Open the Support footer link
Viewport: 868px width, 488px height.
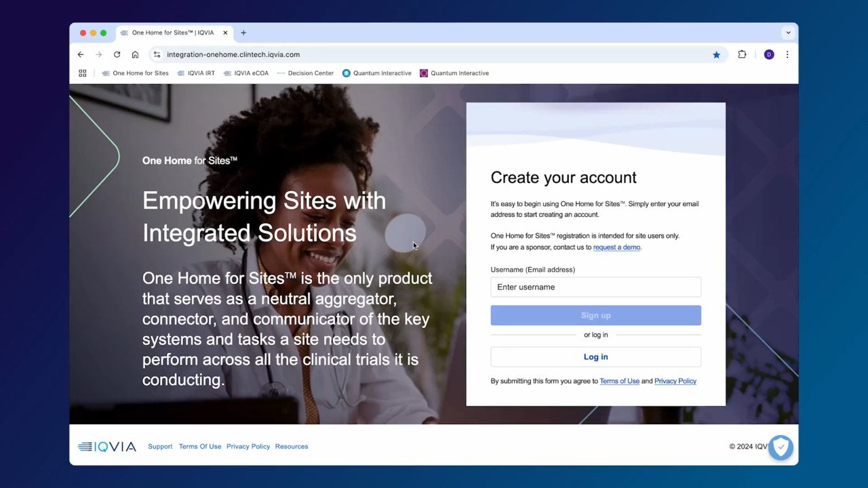click(160, 447)
